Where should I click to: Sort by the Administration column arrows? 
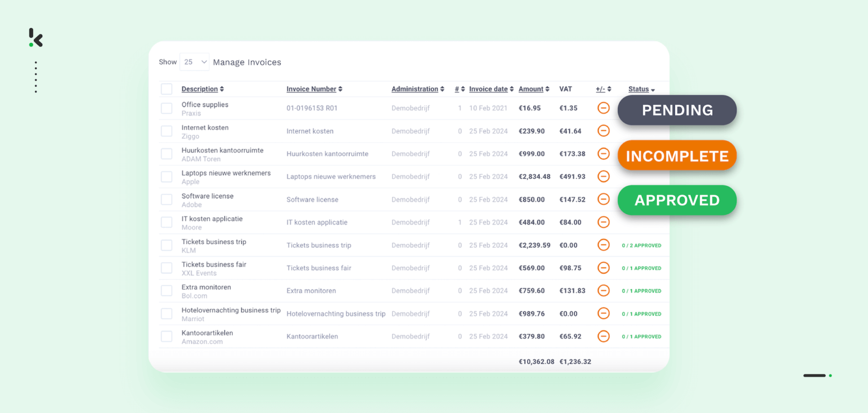point(441,89)
